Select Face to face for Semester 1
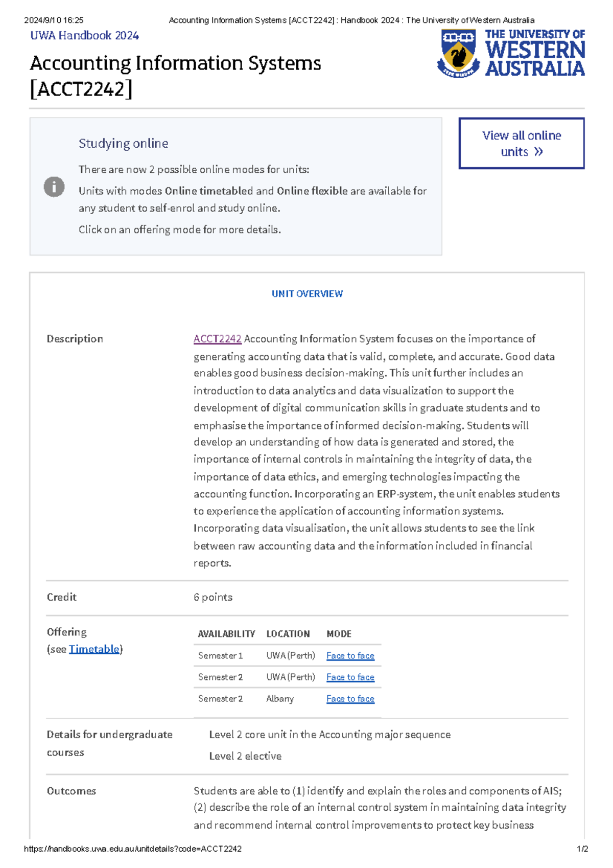This screenshot has width=613, height=868. point(350,656)
